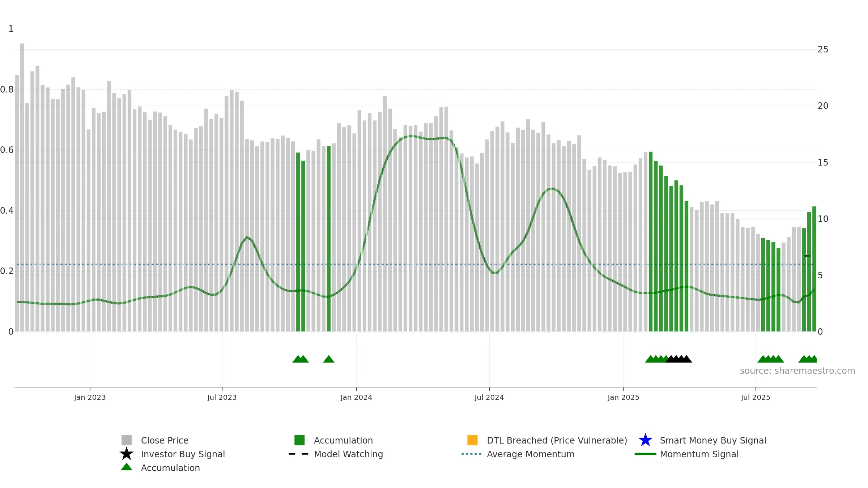The image size is (868, 488).
Task: Click the green Accumulation square legend icon
Action: pyautogui.click(x=299, y=440)
